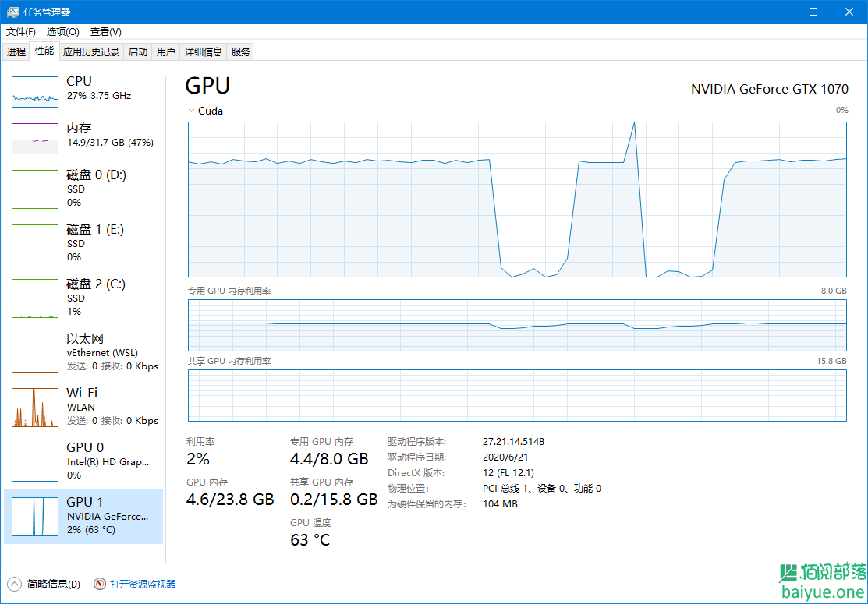Image resolution: width=868 pixels, height=604 pixels.
Task: Open 打开资源监视器 link
Action: [x=143, y=584]
